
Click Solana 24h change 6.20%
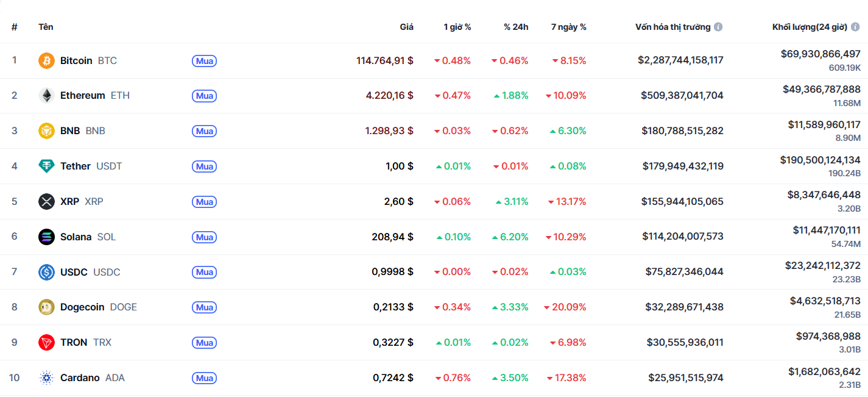pos(510,237)
